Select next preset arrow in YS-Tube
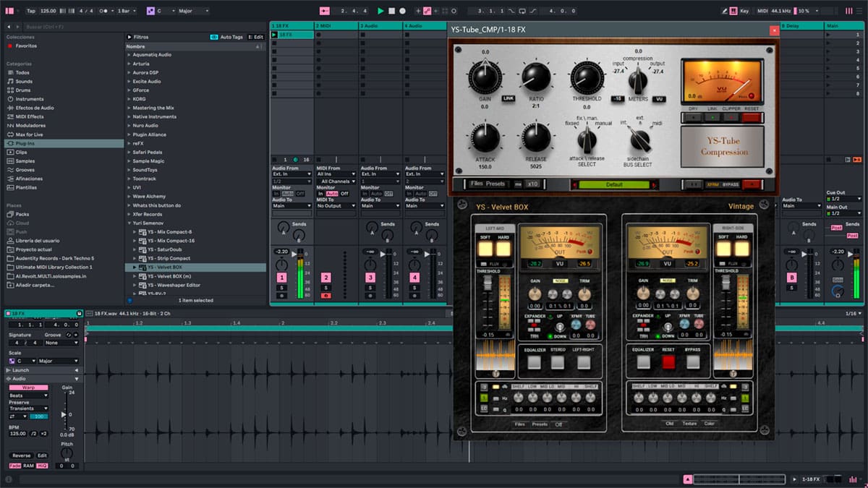This screenshot has width=868, height=488. (x=655, y=184)
